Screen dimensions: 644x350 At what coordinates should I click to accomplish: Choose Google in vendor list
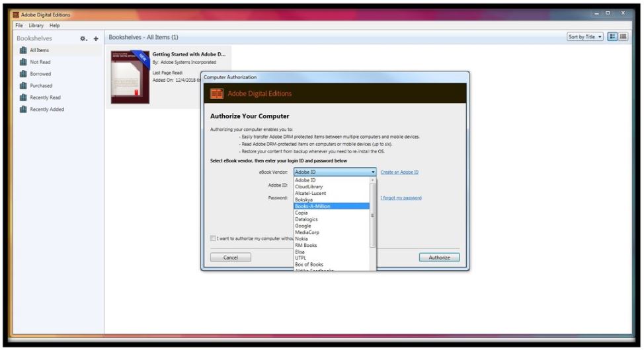[332, 226]
